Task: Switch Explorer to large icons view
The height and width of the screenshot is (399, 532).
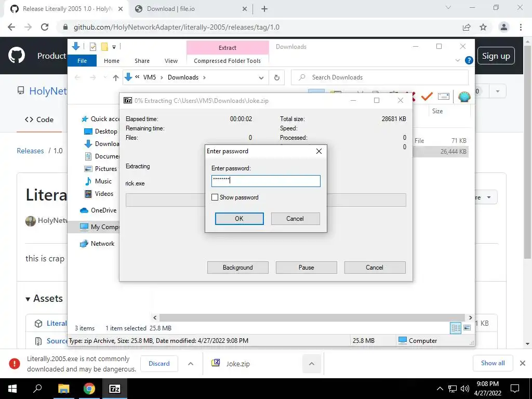Action: point(467,328)
